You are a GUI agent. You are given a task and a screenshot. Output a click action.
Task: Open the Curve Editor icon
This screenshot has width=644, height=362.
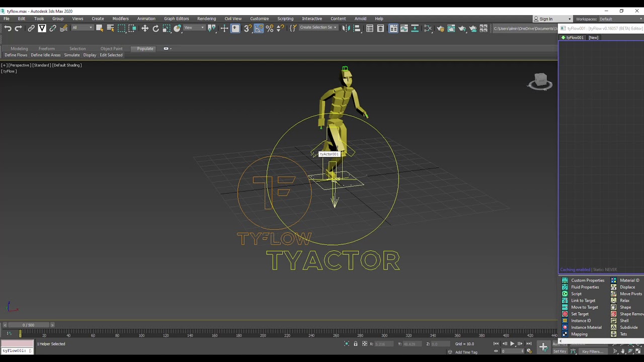(404, 29)
